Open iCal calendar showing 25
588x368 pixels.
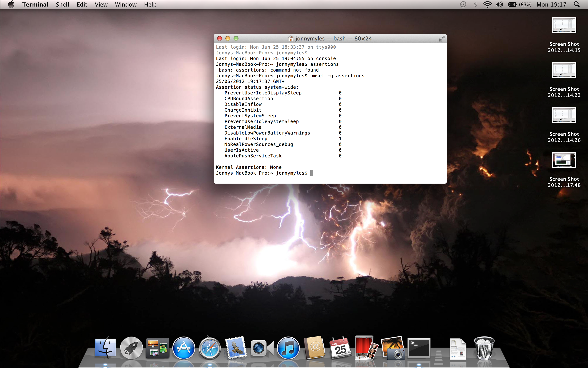[340, 348]
